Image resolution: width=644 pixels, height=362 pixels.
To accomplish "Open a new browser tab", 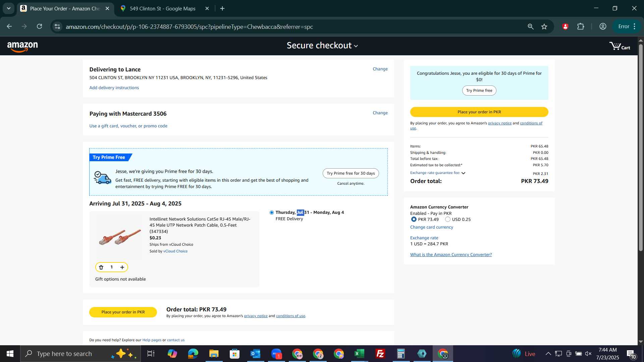I will point(222,8).
